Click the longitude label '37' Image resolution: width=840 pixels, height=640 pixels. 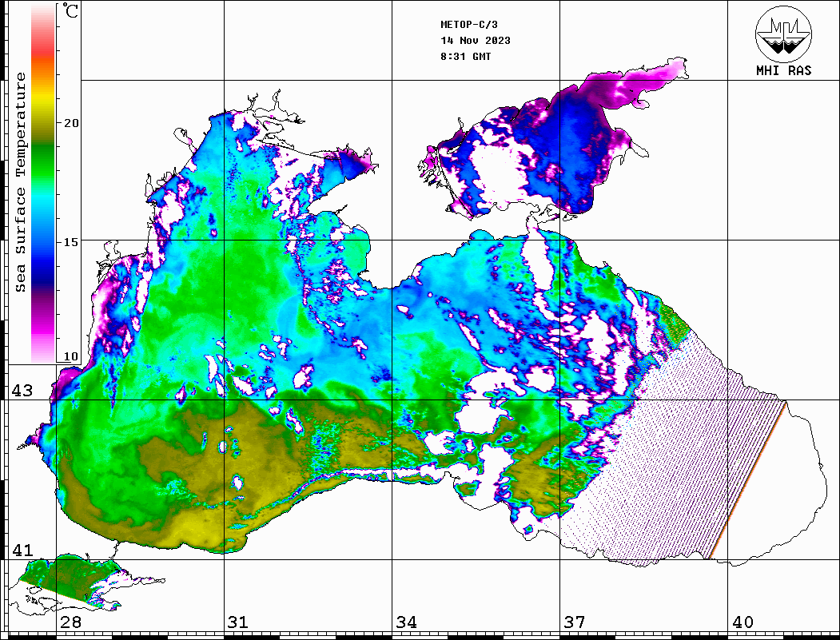click(575, 622)
